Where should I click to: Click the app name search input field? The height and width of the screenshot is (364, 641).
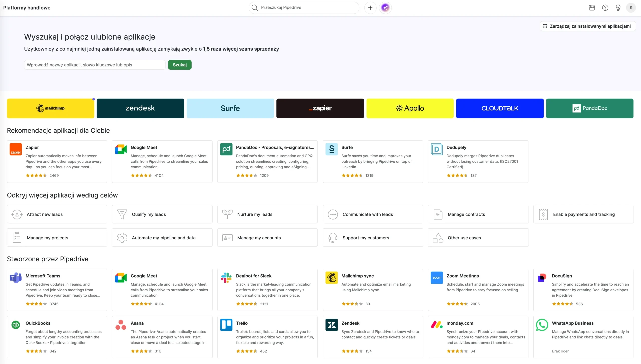click(95, 65)
